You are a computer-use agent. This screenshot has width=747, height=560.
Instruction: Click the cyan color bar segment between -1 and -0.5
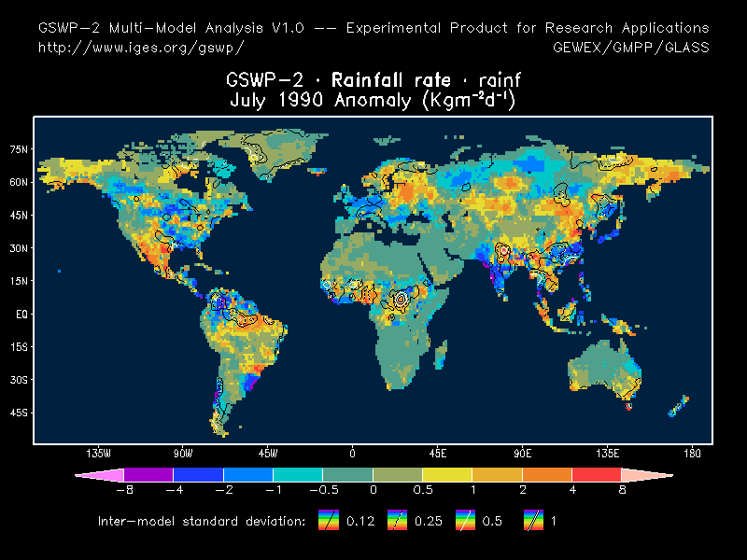[298, 475]
